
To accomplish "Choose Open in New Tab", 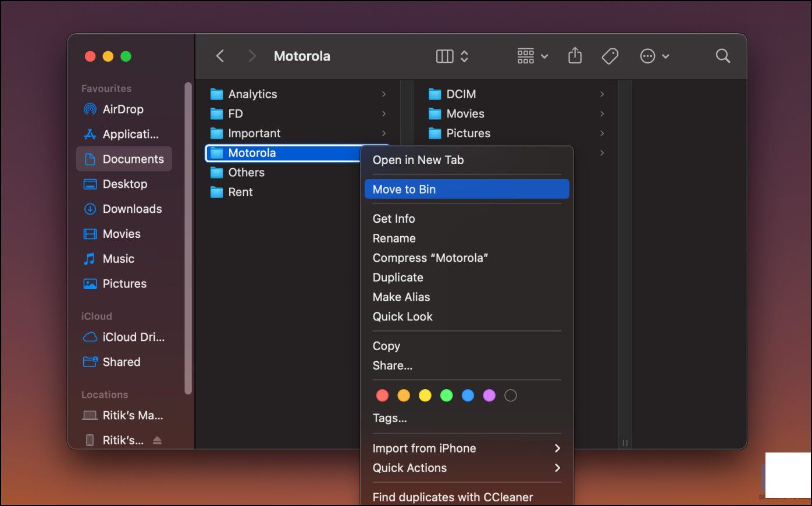I will (466, 160).
